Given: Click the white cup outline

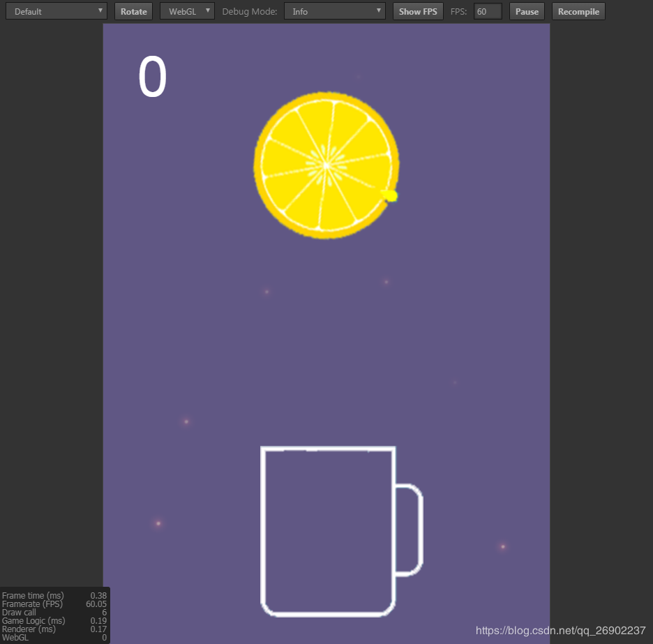Looking at the screenshot, I should (x=341, y=531).
